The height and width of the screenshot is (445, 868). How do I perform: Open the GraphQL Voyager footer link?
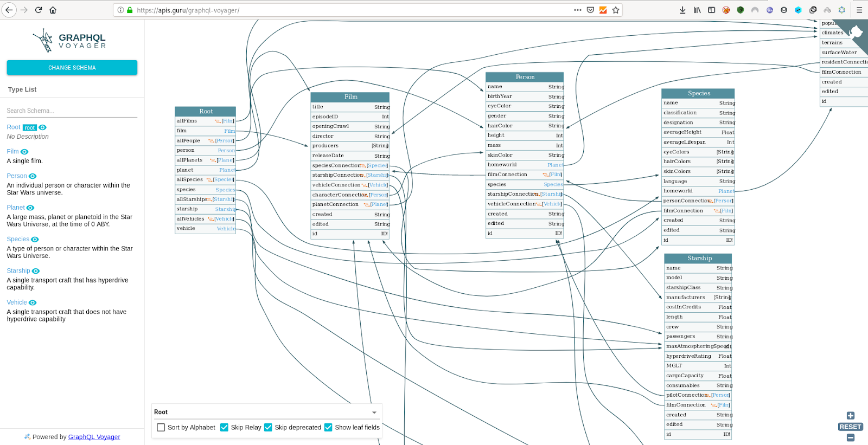click(94, 437)
